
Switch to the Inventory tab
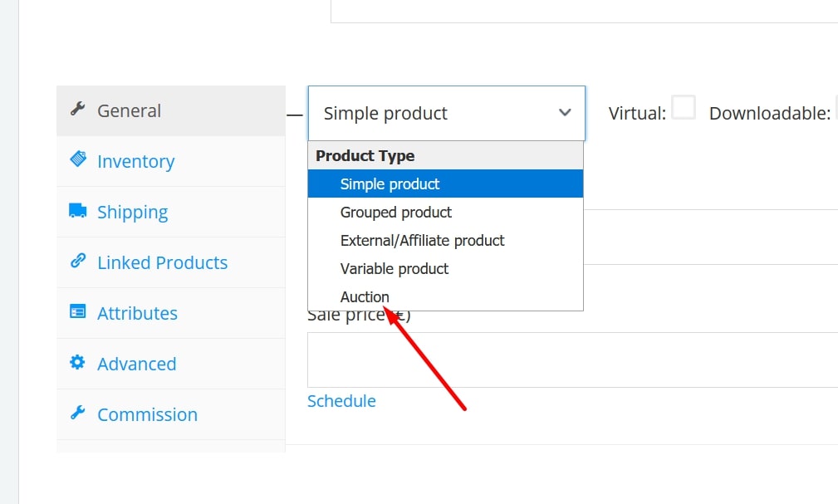171,161
